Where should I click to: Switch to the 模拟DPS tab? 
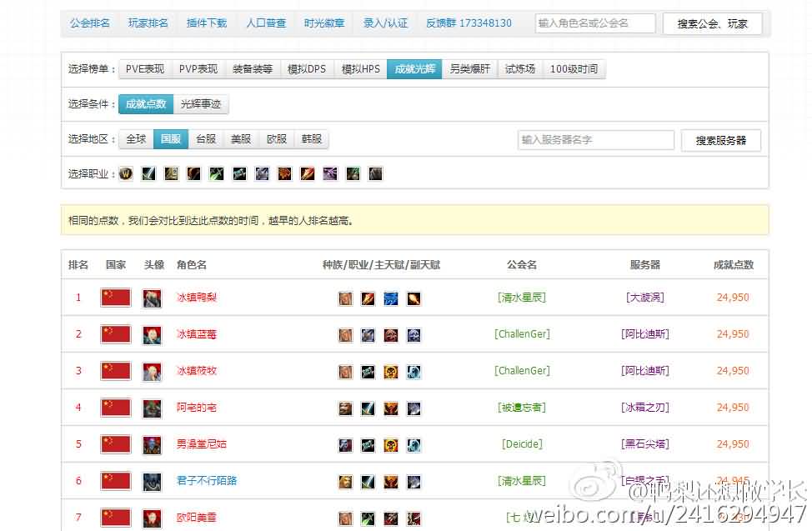[307, 69]
